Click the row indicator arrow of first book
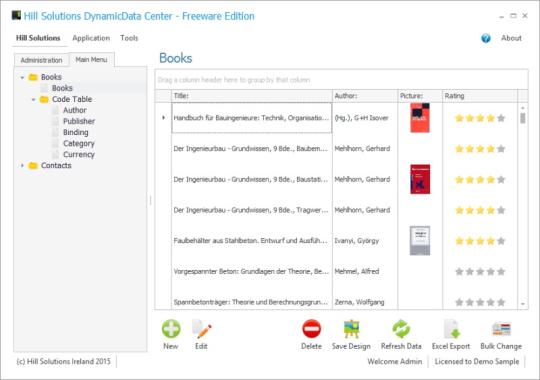Image resolution: width=540 pixels, height=380 pixels. pyautogui.click(x=164, y=118)
